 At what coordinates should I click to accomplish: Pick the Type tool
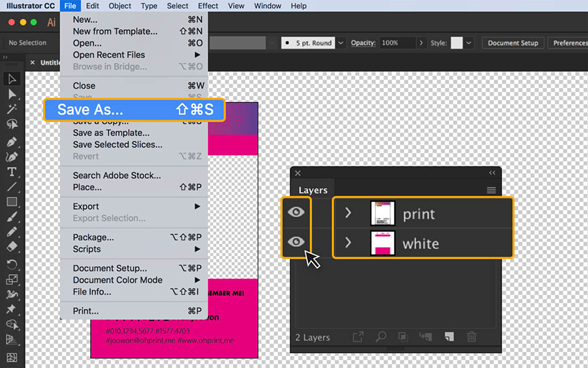tap(12, 172)
